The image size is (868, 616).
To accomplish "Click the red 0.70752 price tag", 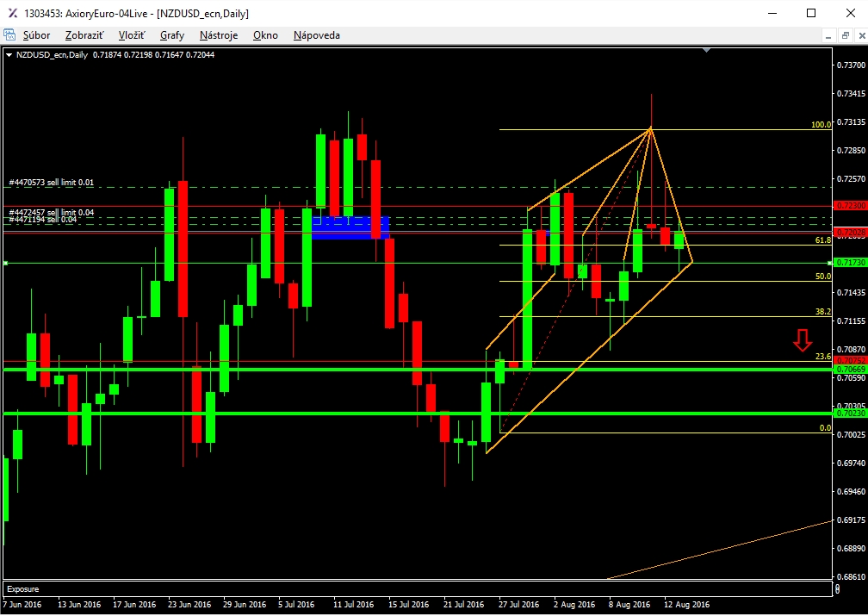I will (850, 361).
